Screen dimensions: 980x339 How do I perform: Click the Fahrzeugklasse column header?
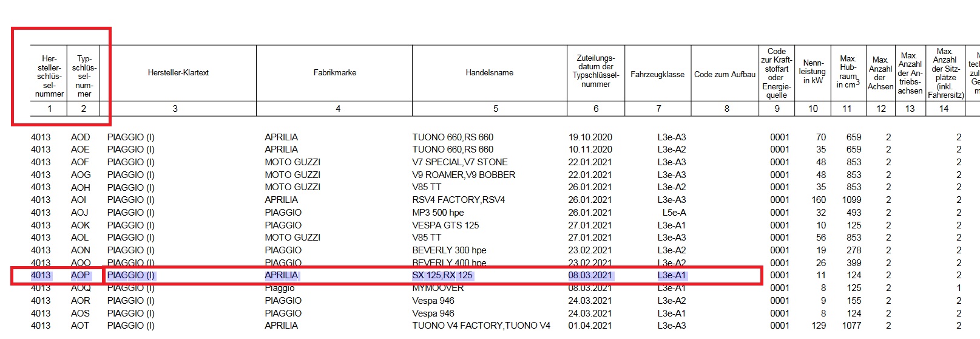point(657,75)
